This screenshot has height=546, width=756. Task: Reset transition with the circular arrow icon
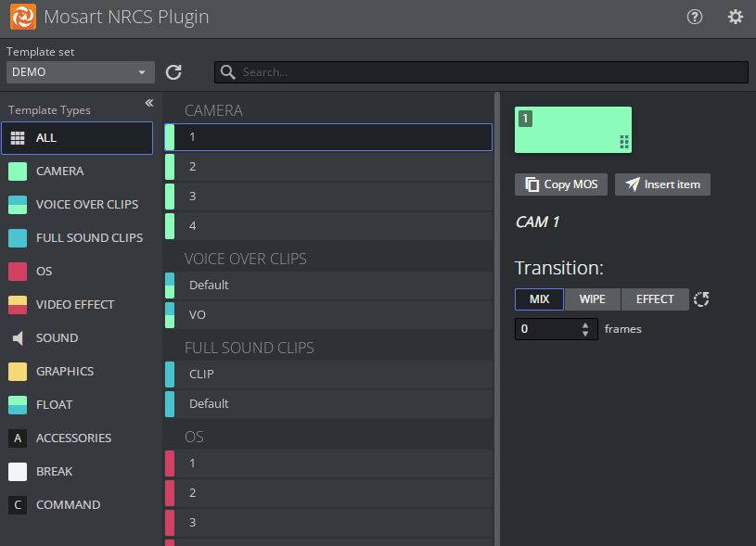tap(702, 299)
